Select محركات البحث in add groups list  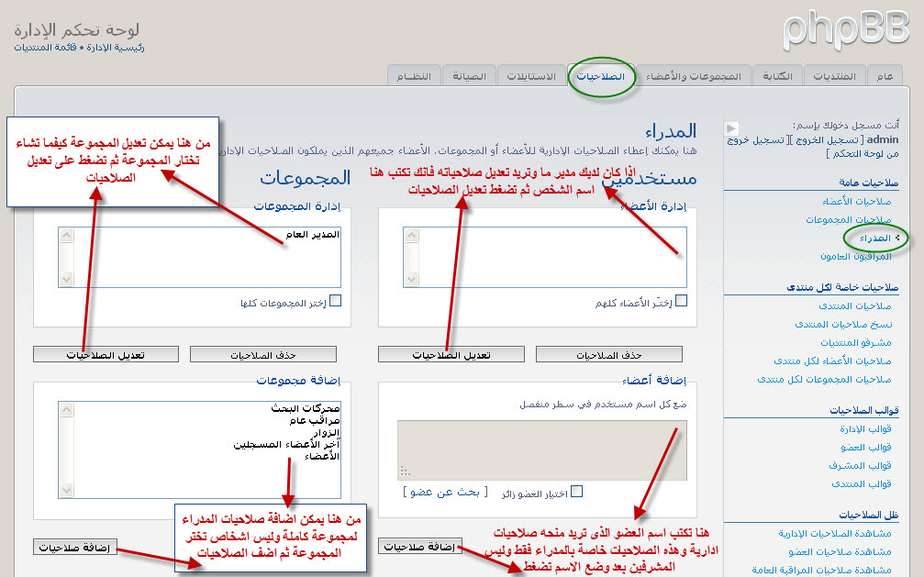coord(305,408)
